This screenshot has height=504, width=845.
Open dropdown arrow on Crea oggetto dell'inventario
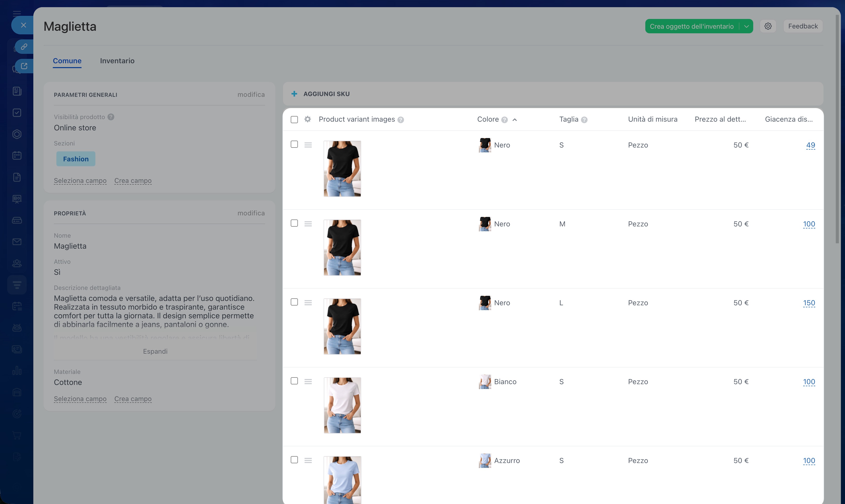coord(747,26)
